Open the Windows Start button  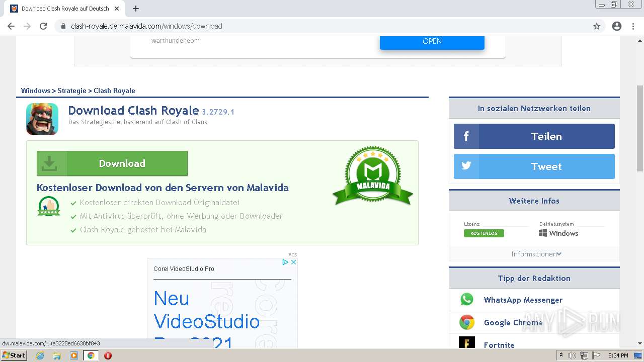pyautogui.click(x=14, y=355)
